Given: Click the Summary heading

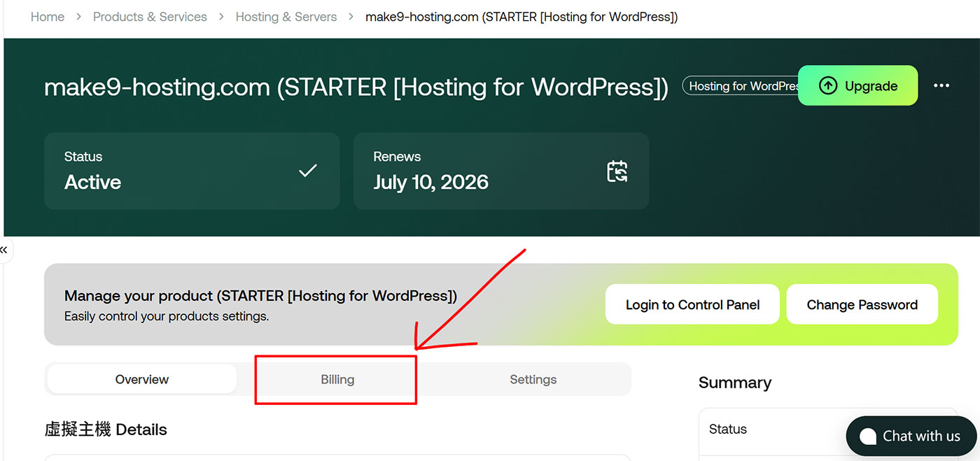Looking at the screenshot, I should point(735,383).
